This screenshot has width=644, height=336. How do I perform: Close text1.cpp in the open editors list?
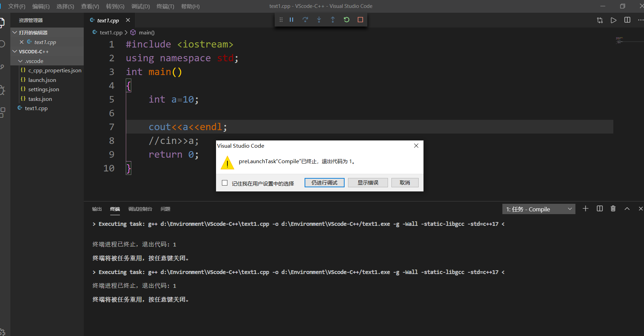coord(22,42)
